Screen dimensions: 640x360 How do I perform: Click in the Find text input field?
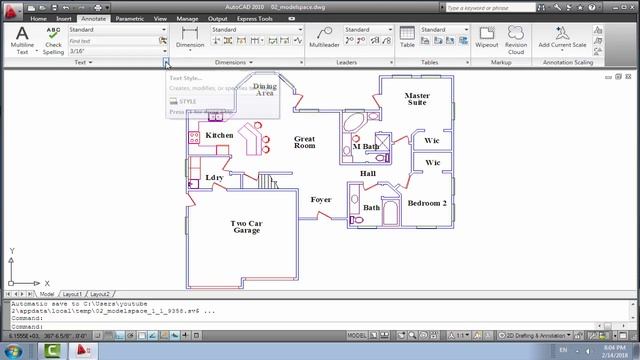coord(113,41)
